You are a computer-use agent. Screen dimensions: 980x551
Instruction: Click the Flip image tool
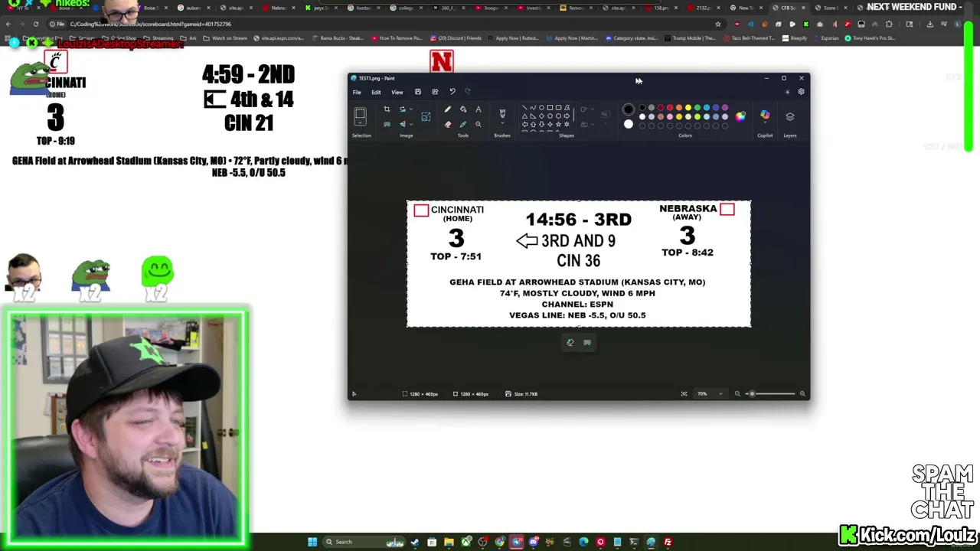[402, 124]
